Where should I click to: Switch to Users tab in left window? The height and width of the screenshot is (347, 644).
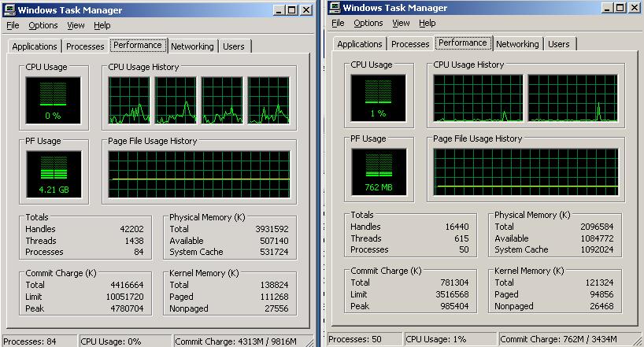pyautogui.click(x=234, y=46)
